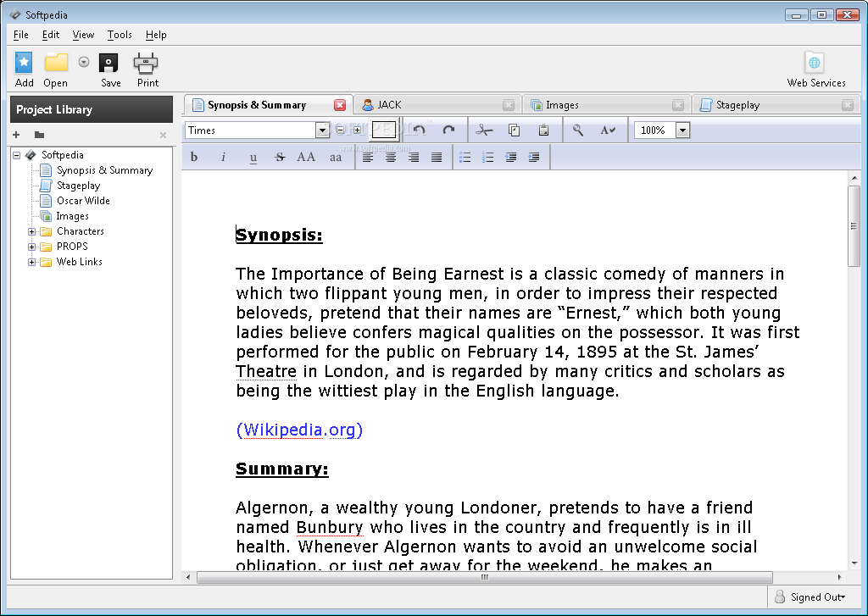The height and width of the screenshot is (616, 868).
Task: Toggle strikethrough formatting
Action: click(280, 158)
